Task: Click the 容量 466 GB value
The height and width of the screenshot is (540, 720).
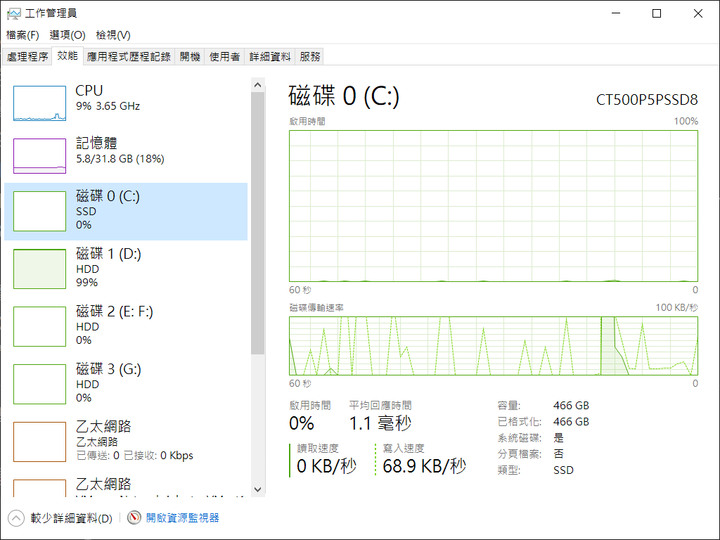Action: pyautogui.click(x=571, y=405)
